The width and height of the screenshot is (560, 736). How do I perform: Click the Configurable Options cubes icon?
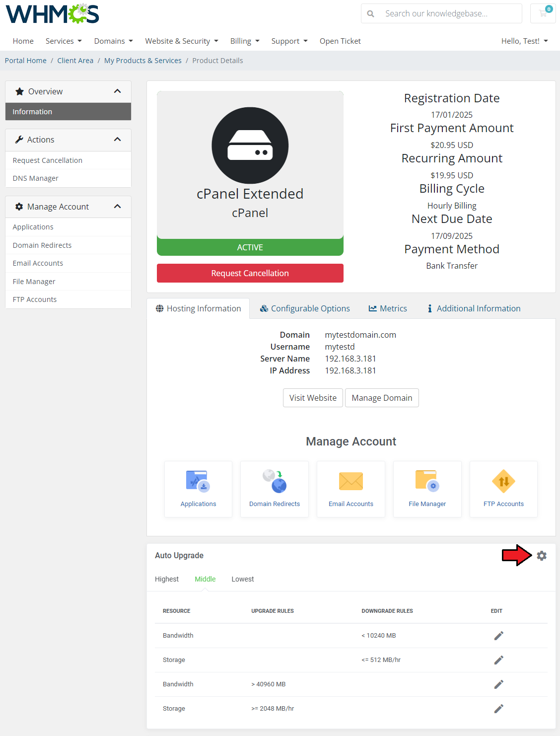pyautogui.click(x=264, y=308)
